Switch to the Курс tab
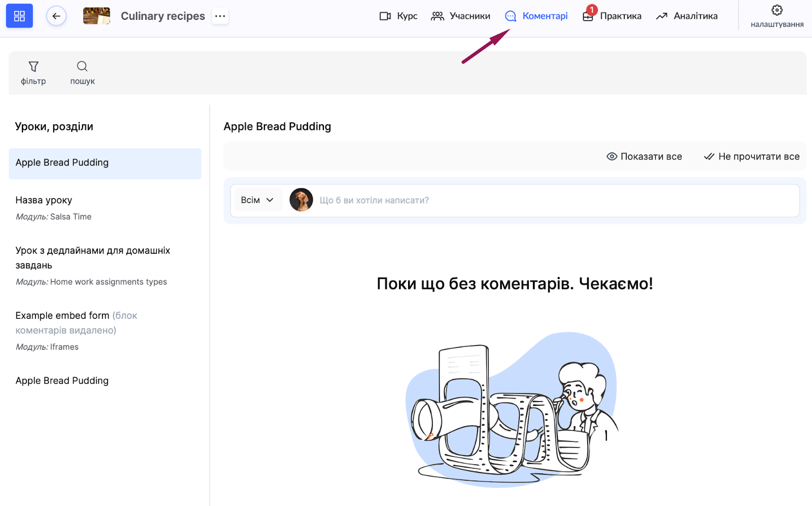This screenshot has height=506, width=812. (x=398, y=16)
